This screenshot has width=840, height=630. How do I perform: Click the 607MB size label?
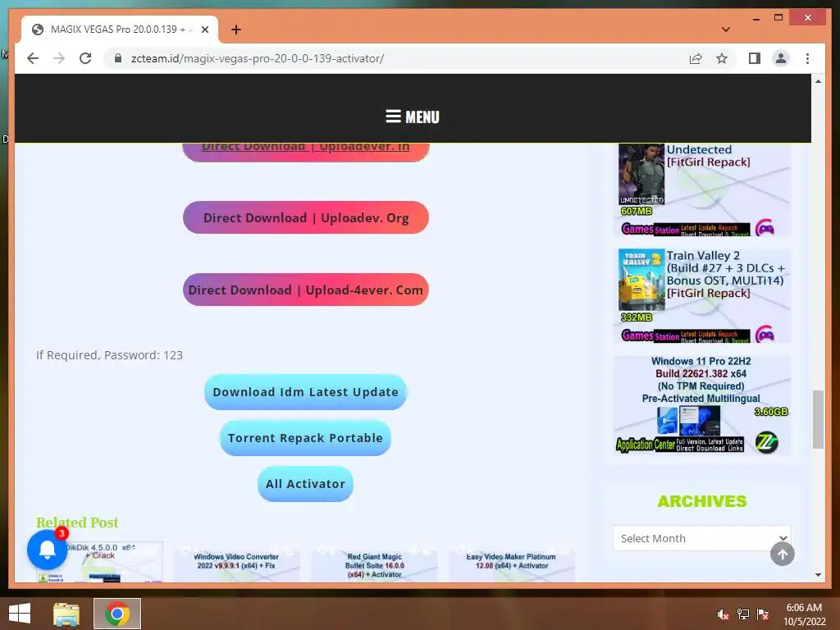(x=637, y=211)
